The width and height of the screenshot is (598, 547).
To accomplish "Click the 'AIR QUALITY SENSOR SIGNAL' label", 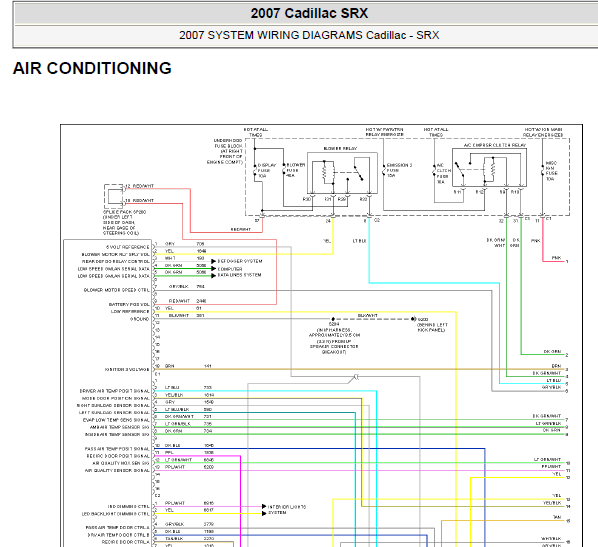I will 117,471.
